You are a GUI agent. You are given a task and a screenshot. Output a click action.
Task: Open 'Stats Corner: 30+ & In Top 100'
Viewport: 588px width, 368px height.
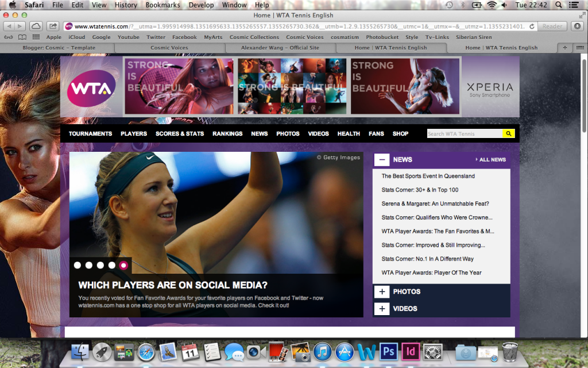click(x=420, y=190)
